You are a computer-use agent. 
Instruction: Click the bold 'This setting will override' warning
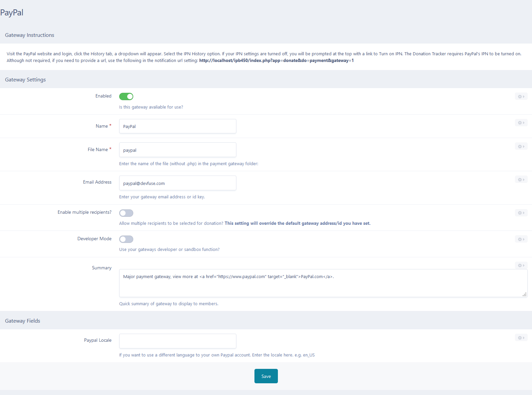[298, 223]
